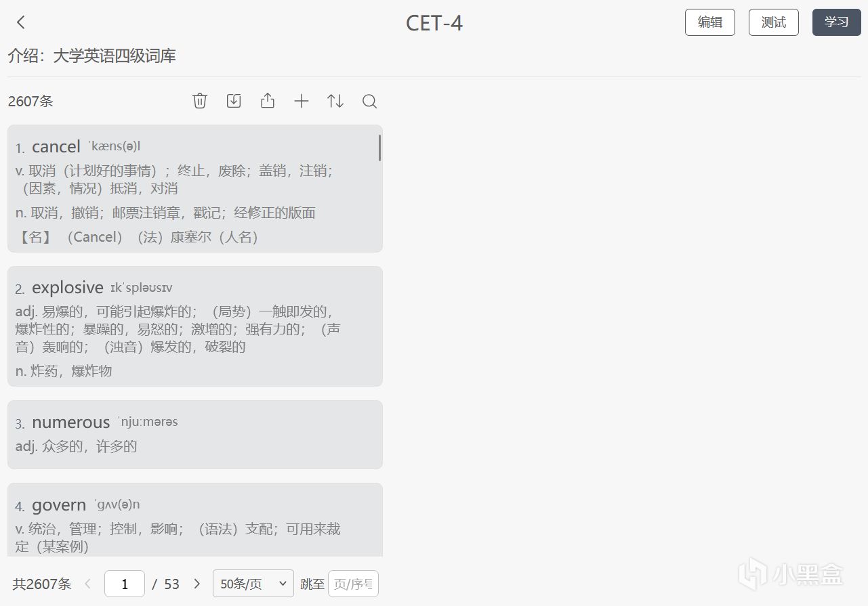Click phonetic ɪkˈspləʊsɪv of explosive
Image resolution: width=868 pixels, height=606 pixels.
pyautogui.click(x=142, y=288)
